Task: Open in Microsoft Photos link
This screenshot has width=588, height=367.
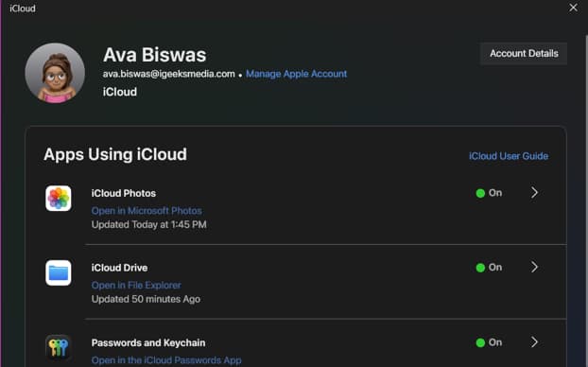Action: click(x=147, y=211)
